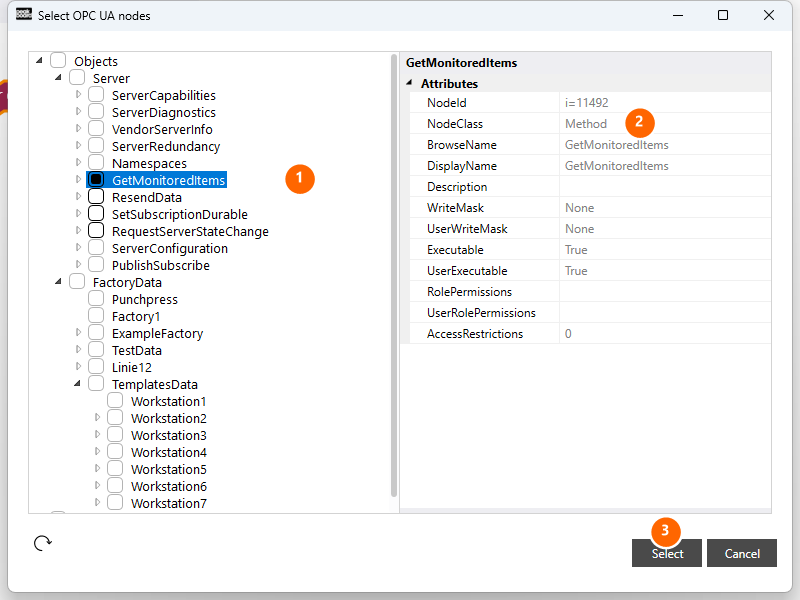Expand the Namespaces node
The height and width of the screenshot is (600, 800).
(78, 162)
